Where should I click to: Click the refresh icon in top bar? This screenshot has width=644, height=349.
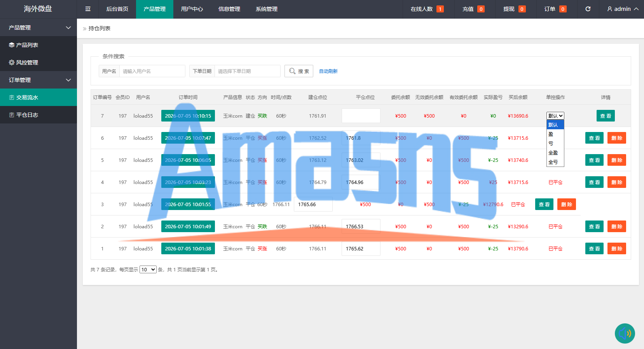[x=588, y=9]
